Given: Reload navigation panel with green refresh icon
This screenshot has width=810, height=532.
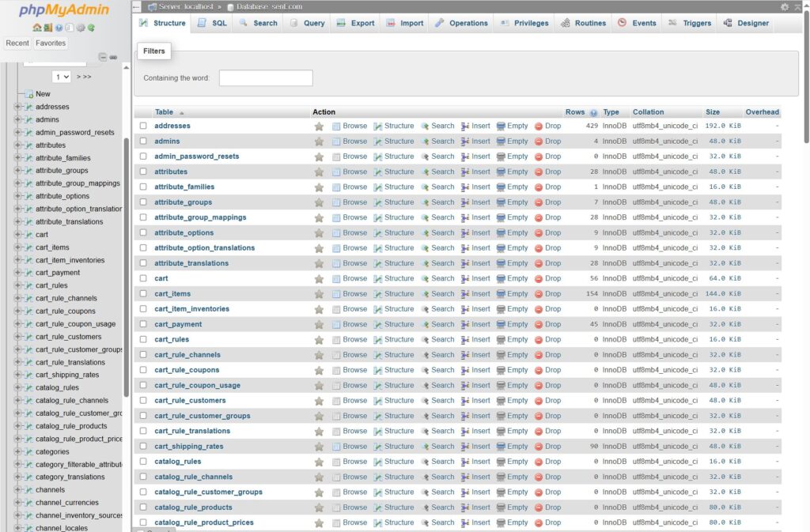Looking at the screenshot, I should pos(92,28).
